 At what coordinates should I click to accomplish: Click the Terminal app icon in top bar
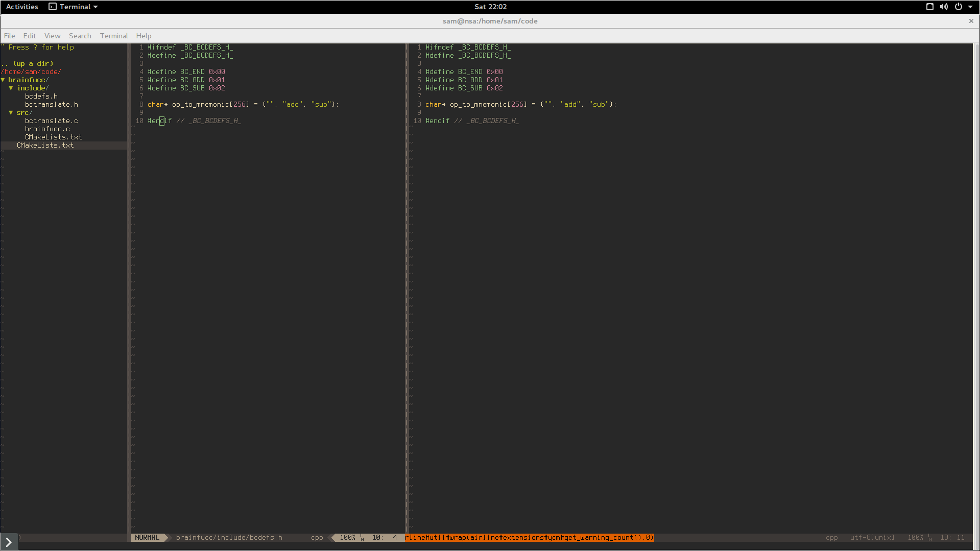tap(53, 7)
